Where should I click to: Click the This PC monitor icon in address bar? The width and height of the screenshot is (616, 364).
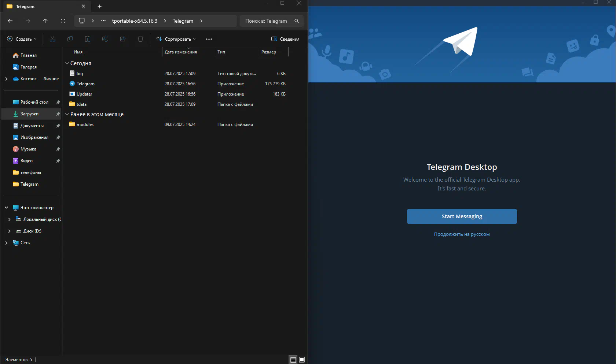coord(82,21)
